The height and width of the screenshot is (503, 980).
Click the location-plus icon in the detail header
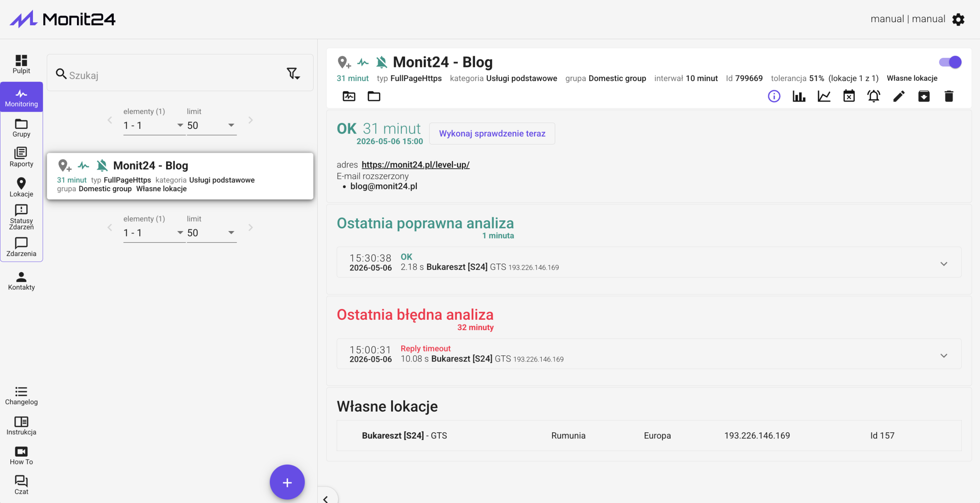click(x=344, y=62)
